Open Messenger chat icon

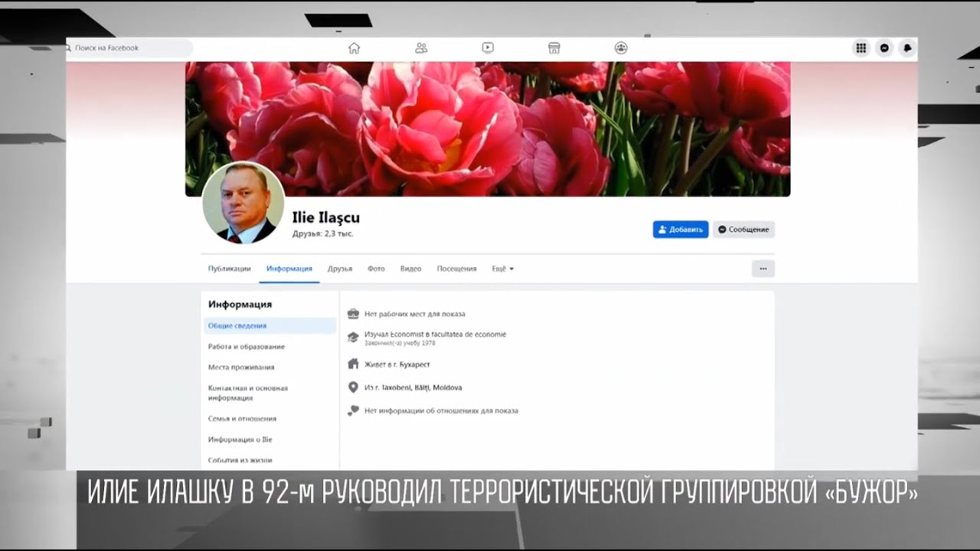(884, 47)
